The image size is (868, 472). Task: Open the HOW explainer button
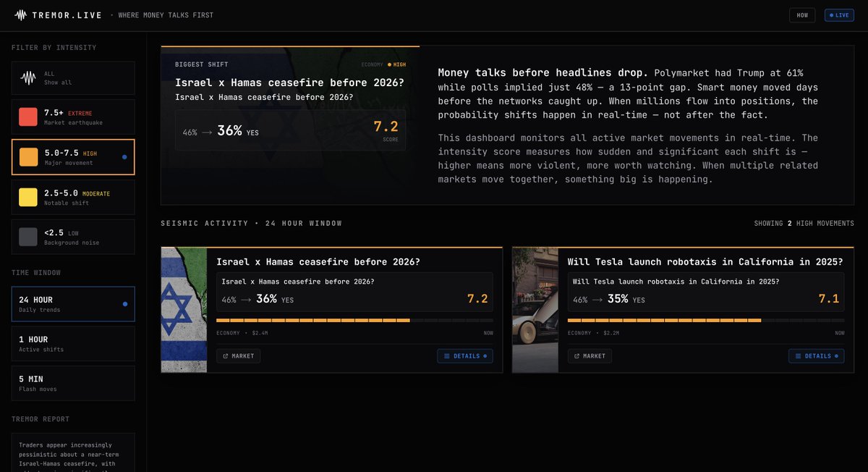[802, 15]
